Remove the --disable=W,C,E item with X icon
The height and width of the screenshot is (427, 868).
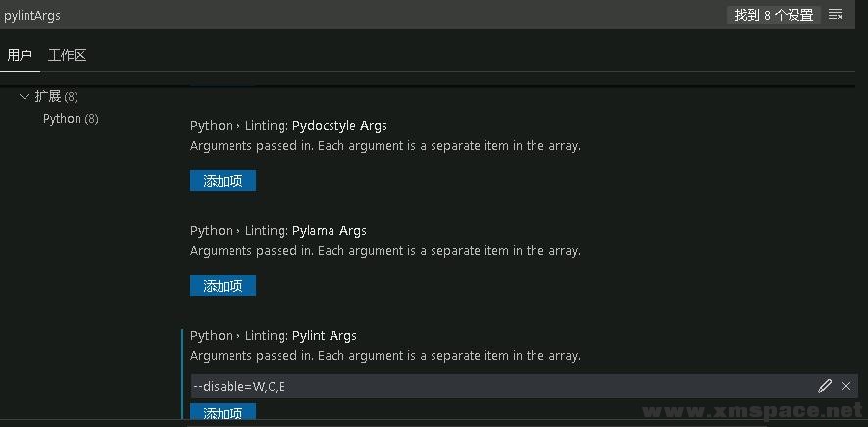pyautogui.click(x=845, y=386)
